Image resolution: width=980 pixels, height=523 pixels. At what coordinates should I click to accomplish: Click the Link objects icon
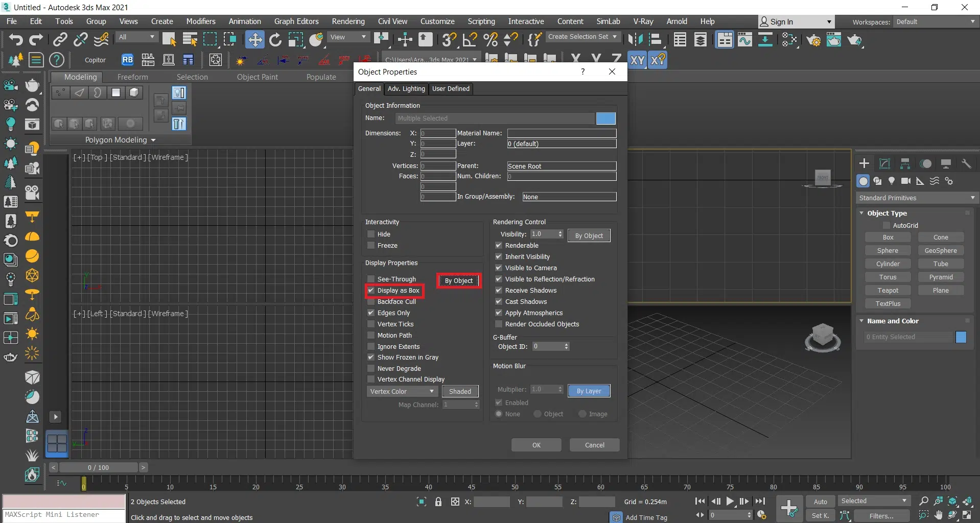click(60, 39)
